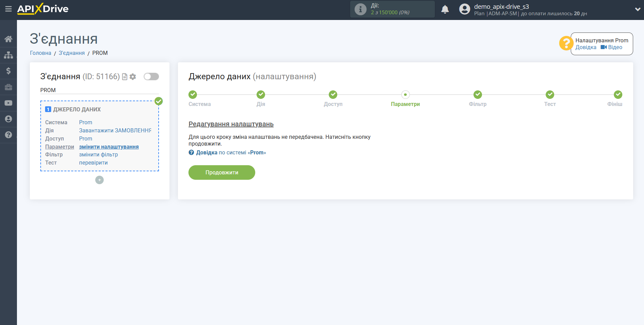Click the Редагування налаштувань heading
This screenshot has width=644, height=325.
pos(231,124)
